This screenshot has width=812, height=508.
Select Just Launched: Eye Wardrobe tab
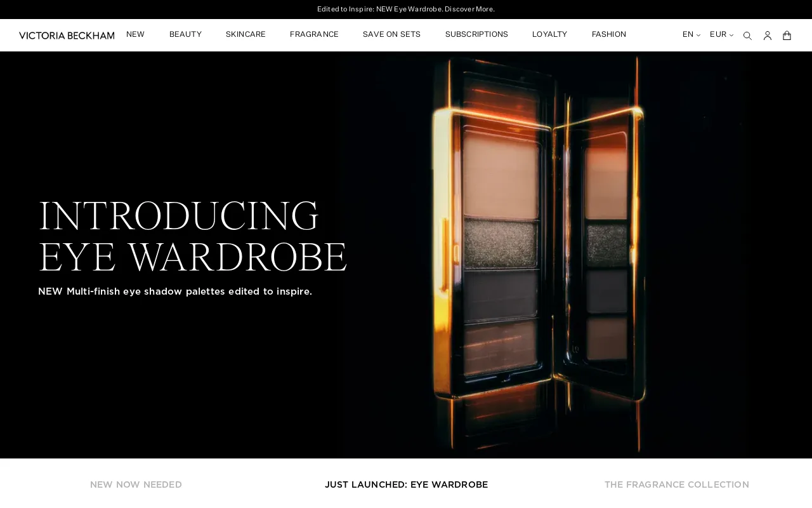(406, 485)
